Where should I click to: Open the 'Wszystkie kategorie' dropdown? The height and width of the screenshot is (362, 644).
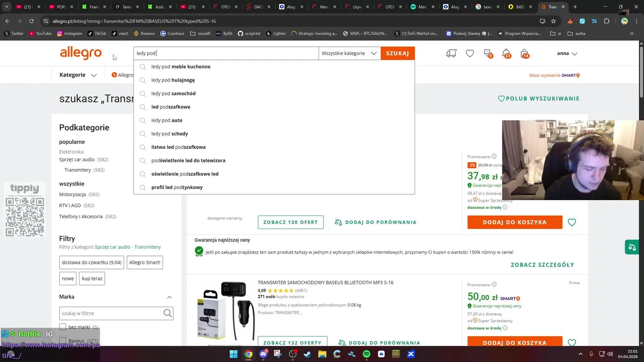click(x=349, y=53)
